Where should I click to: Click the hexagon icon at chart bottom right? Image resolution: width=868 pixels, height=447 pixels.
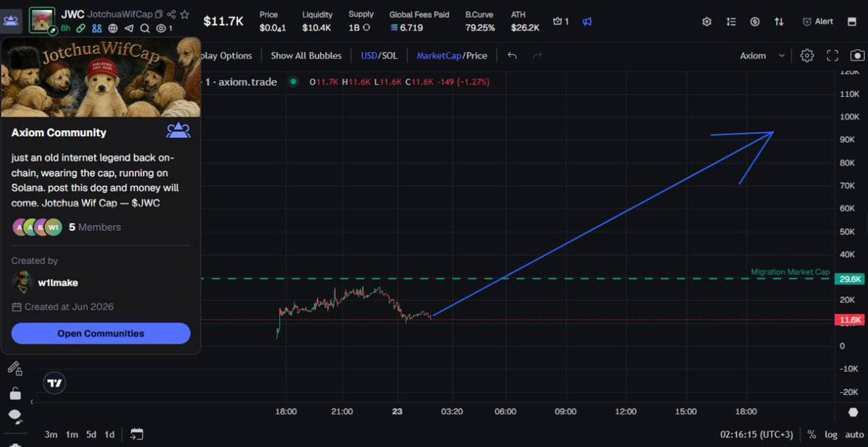point(854,412)
